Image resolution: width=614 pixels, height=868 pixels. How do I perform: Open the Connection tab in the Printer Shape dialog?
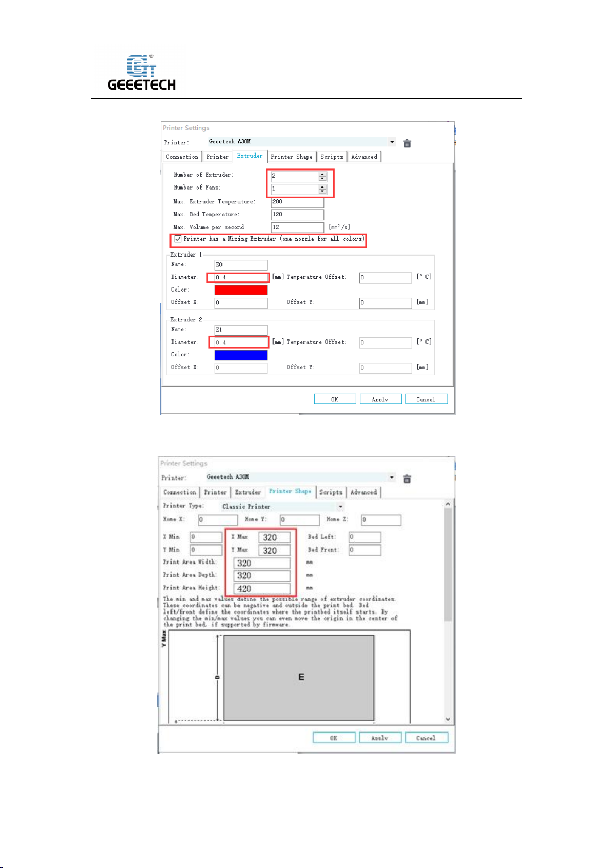tap(180, 492)
